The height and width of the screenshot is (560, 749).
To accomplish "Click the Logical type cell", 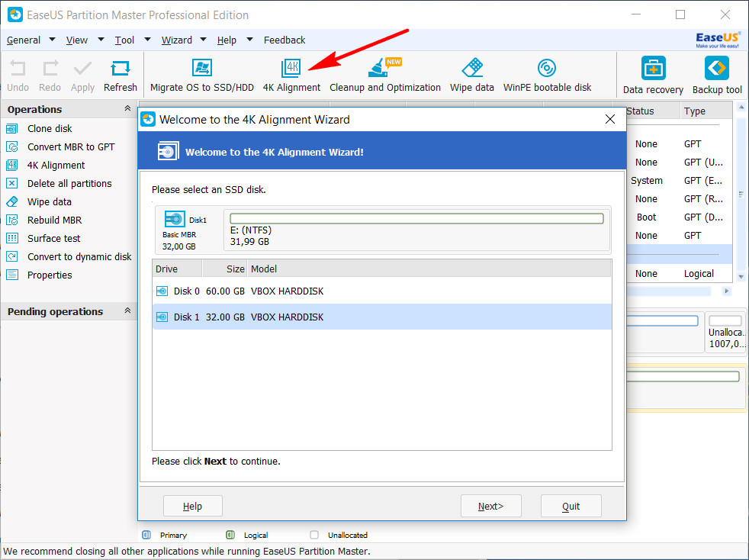I will pyautogui.click(x=699, y=274).
